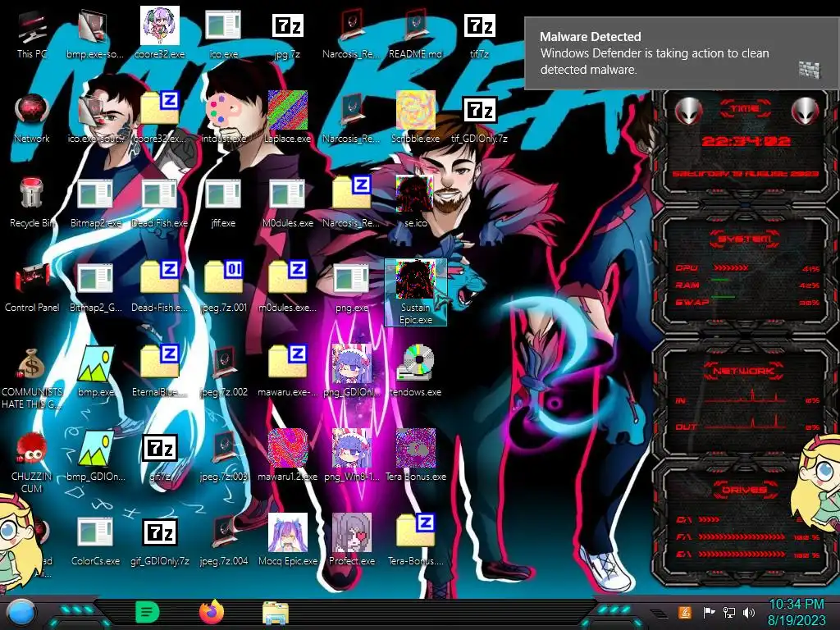Open File Explorer from the taskbar
Screen dimensions: 840x630
(276, 613)
